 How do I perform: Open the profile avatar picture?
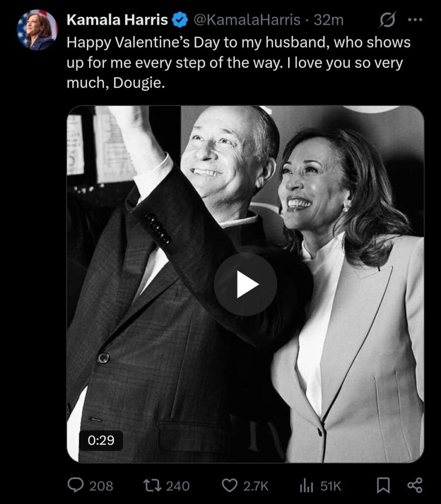point(37,30)
